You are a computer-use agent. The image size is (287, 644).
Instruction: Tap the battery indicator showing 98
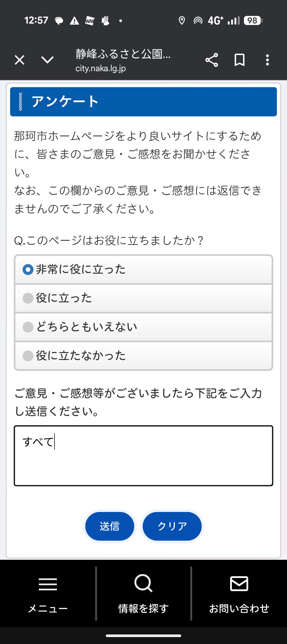[253, 20]
